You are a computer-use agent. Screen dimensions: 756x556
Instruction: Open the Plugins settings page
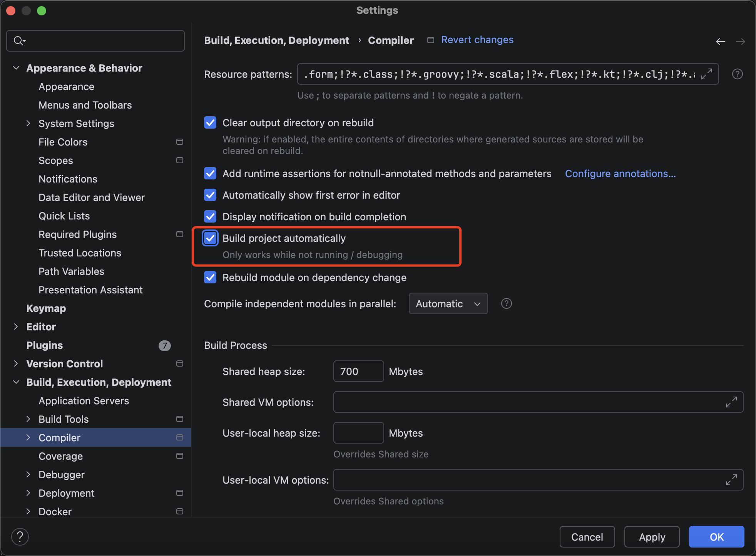44,345
